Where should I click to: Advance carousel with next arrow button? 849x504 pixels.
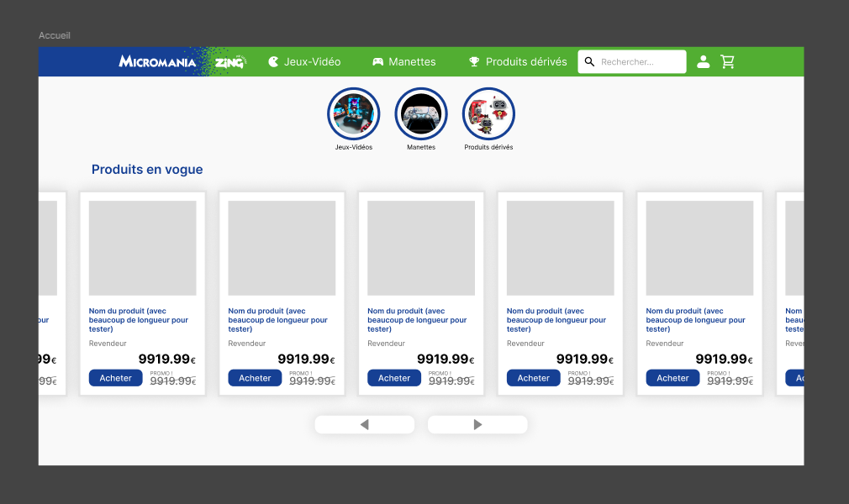tap(477, 425)
